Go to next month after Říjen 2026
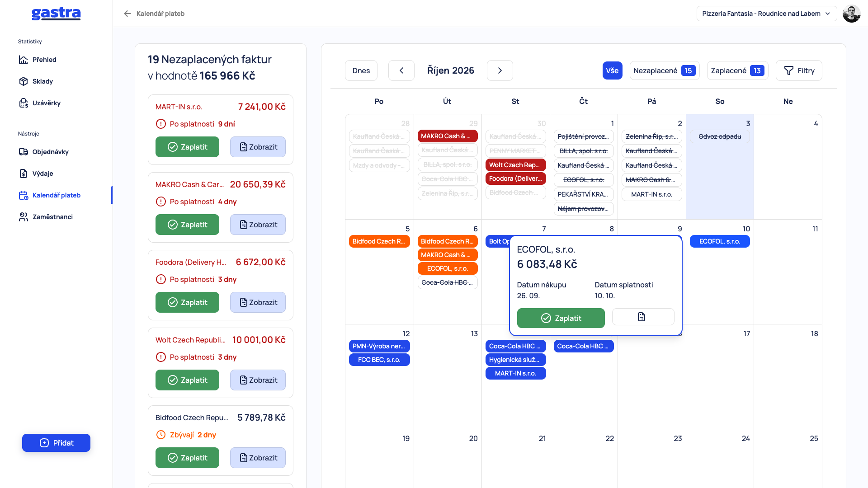 (500, 70)
